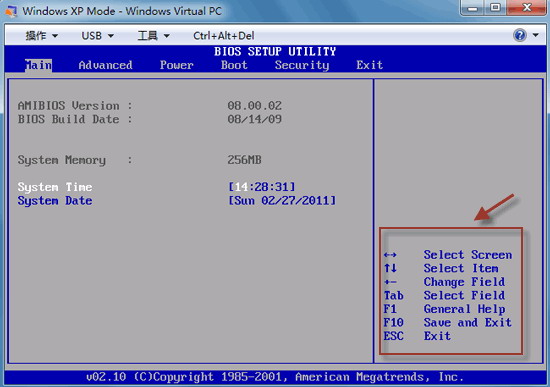Expand the arrow next to help icon

click(x=536, y=35)
